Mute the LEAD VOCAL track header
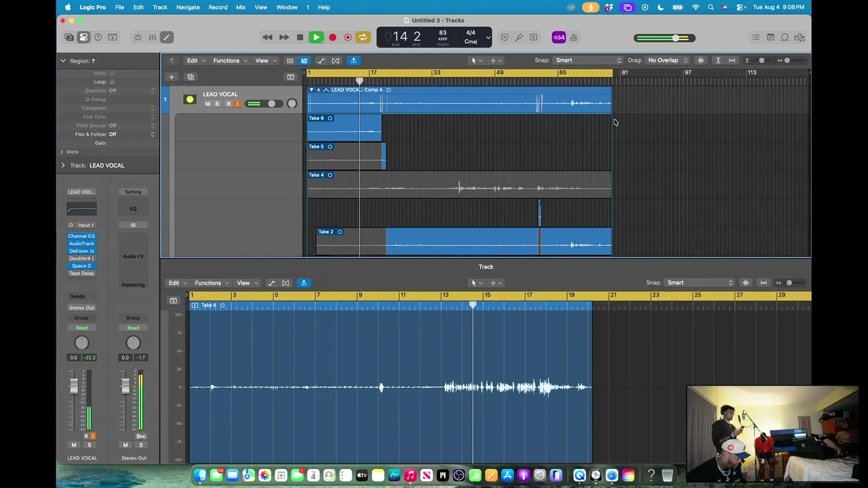The height and width of the screenshot is (488, 868). (x=208, y=104)
